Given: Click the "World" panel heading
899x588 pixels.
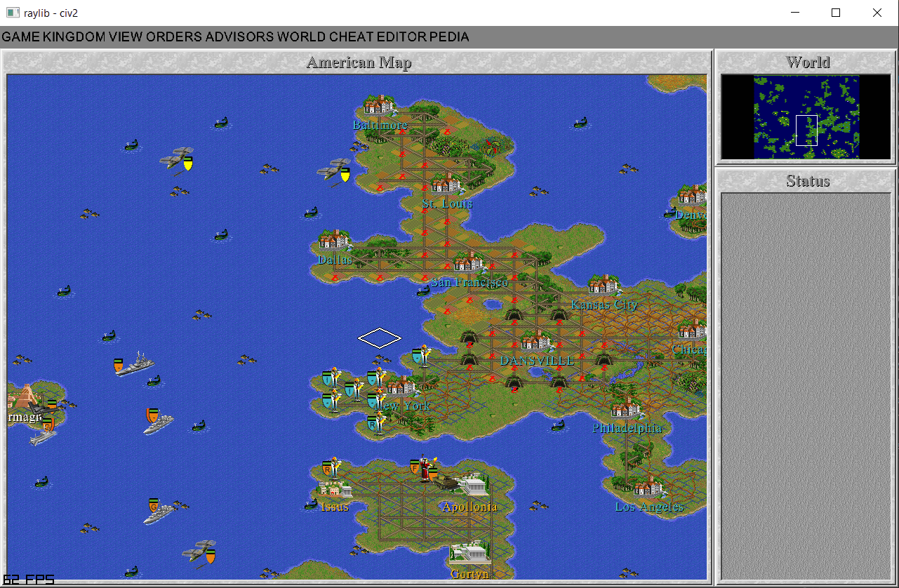Looking at the screenshot, I should click(x=808, y=62).
